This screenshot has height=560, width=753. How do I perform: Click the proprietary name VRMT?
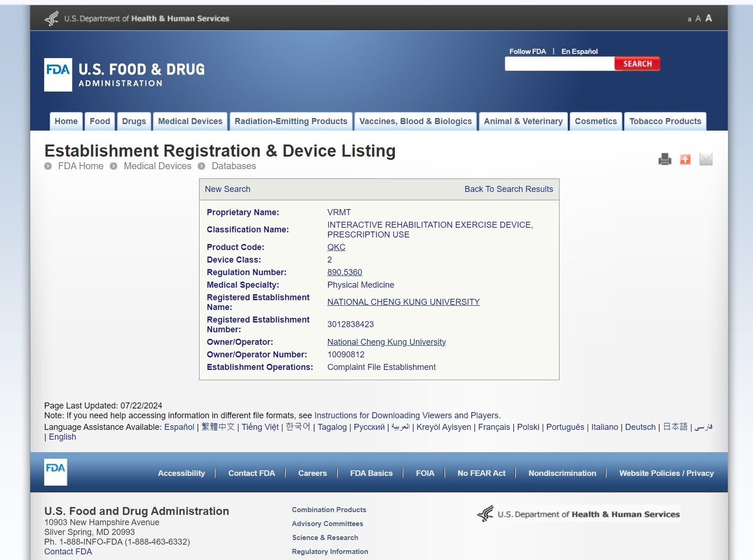339,212
